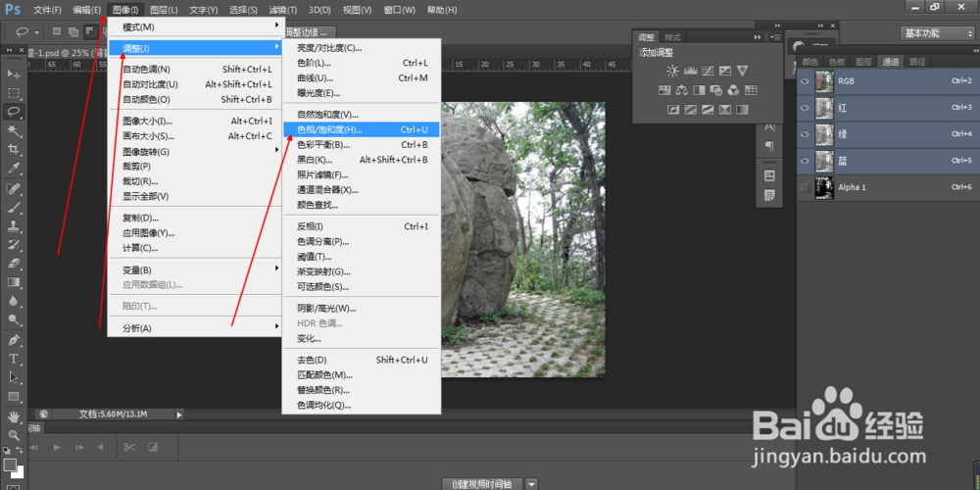
Task: Select the Zoom tool
Action: coord(13,436)
